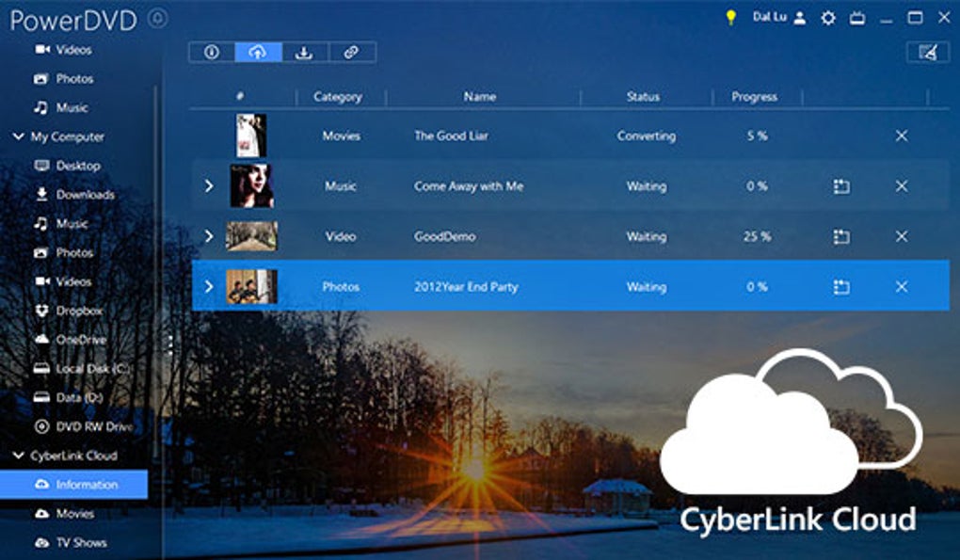This screenshot has width=960, height=560.
Task: Click list icon in GoodDemo row
Action: tap(841, 236)
